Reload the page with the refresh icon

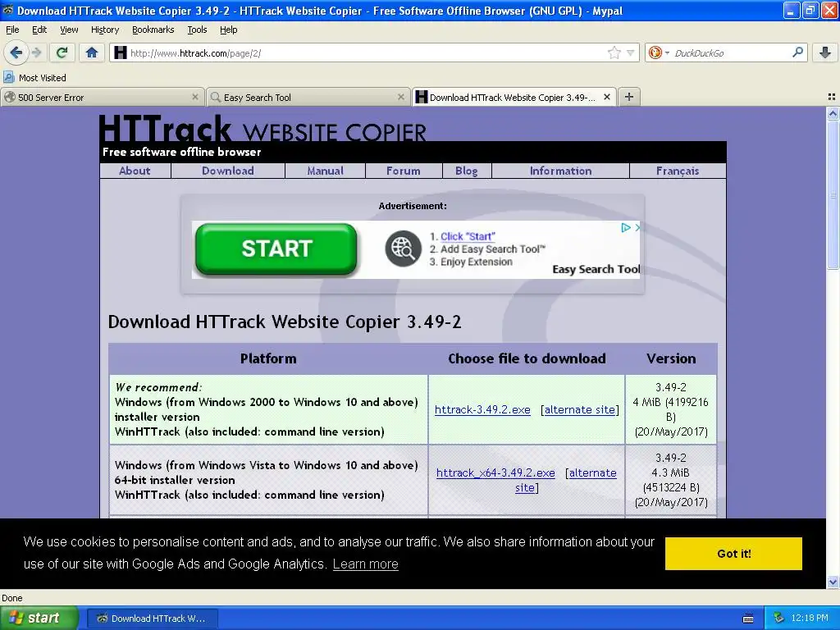point(62,52)
